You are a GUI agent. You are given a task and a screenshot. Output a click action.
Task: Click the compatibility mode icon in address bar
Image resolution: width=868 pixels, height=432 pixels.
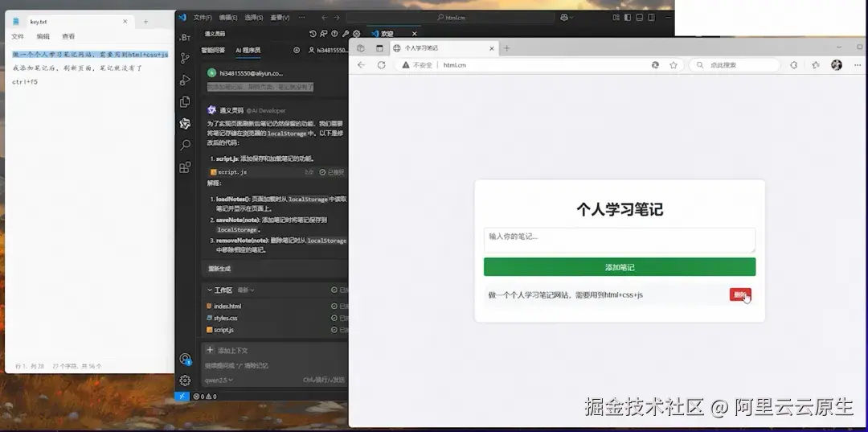(x=656, y=65)
